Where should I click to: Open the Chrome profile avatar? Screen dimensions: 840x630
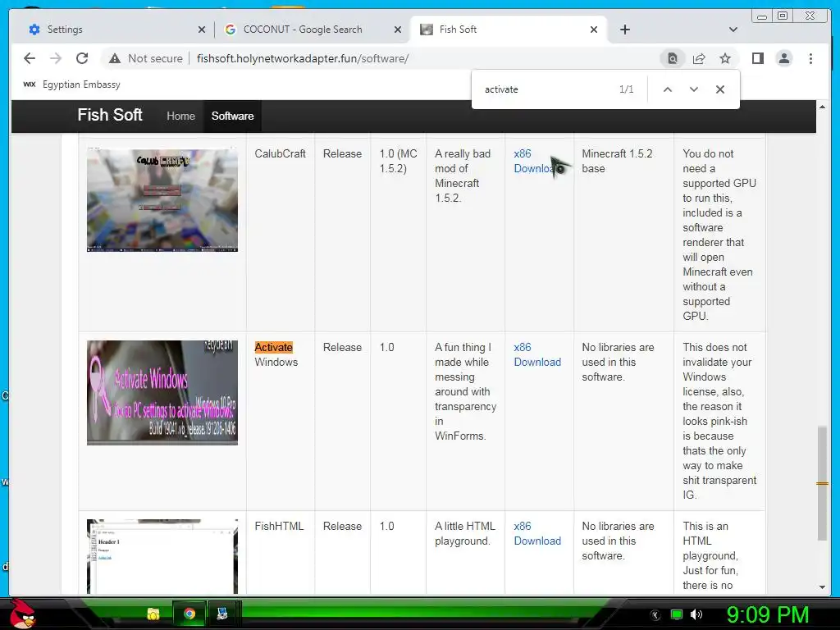(783, 58)
